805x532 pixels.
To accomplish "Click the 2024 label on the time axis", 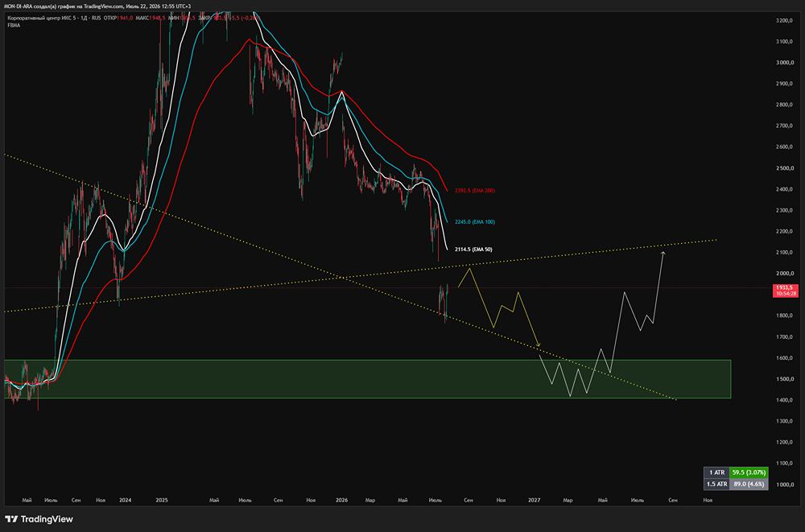I will click(x=125, y=500).
